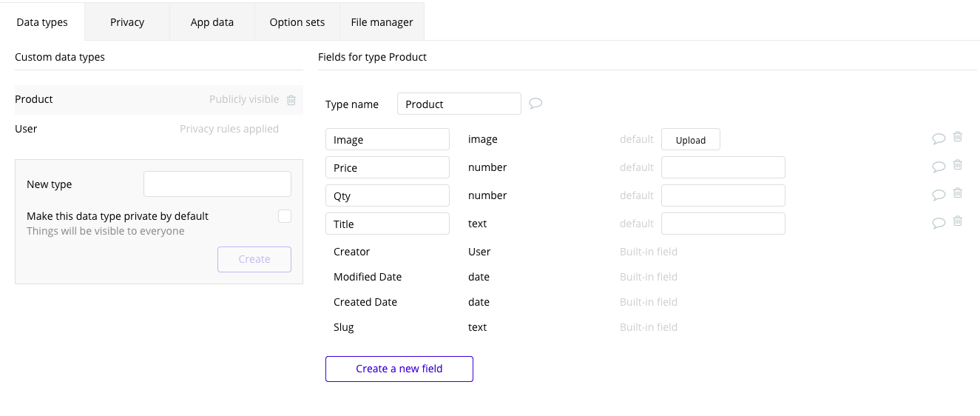The height and width of the screenshot is (416, 980).
Task: Delete the Price field
Action: (x=958, y=165)
